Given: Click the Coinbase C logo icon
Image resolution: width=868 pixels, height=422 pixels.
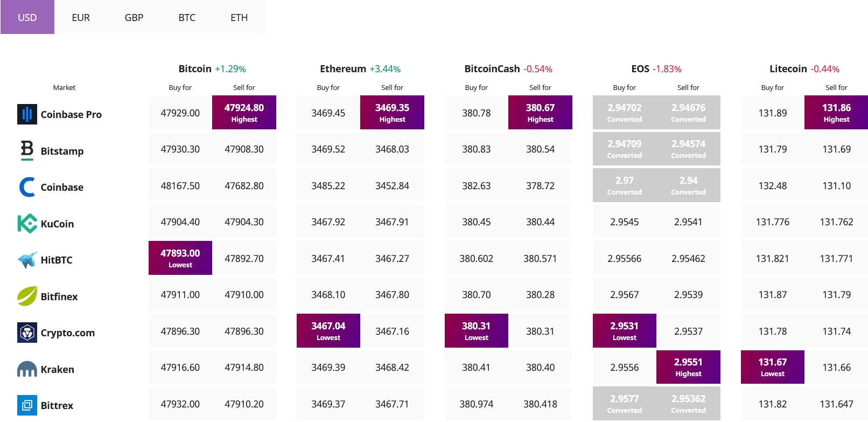Looking at the screenshot, I should (x=27, y=187).
